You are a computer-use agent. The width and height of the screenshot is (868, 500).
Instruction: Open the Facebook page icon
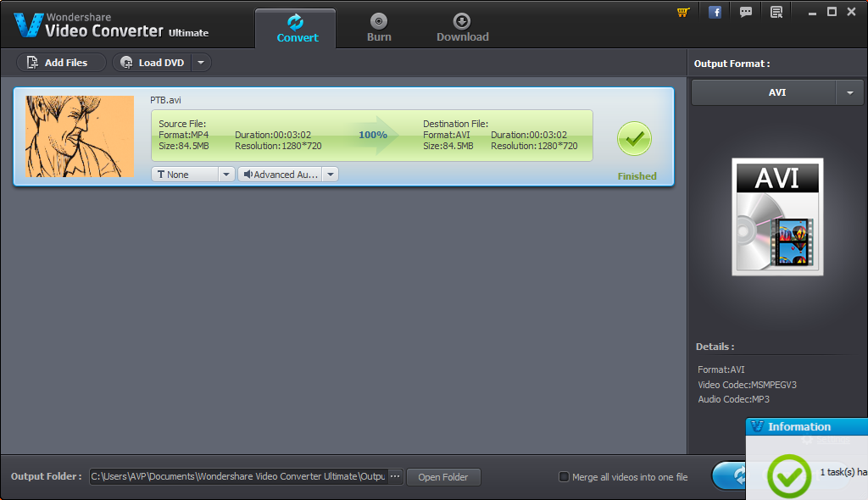click(715, 12)
